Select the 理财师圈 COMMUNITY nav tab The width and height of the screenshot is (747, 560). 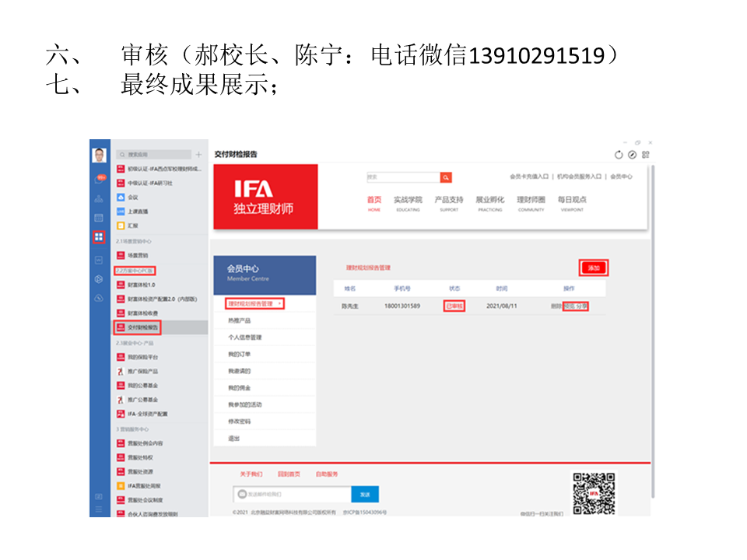coord(531,203)
